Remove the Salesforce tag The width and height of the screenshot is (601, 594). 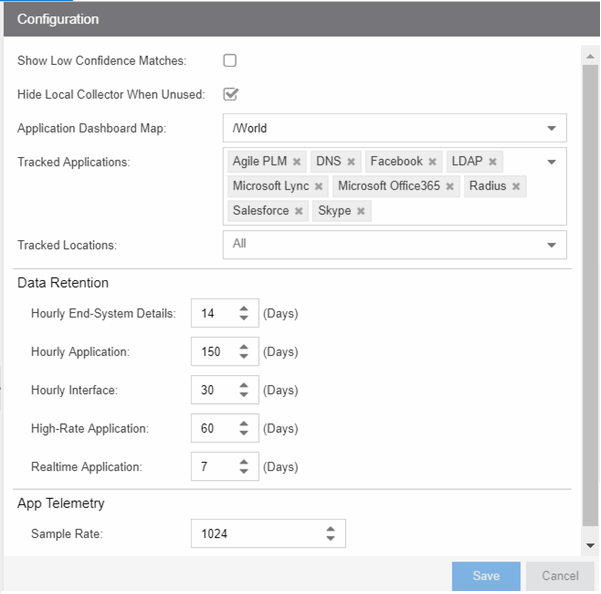tap(299, 212)
